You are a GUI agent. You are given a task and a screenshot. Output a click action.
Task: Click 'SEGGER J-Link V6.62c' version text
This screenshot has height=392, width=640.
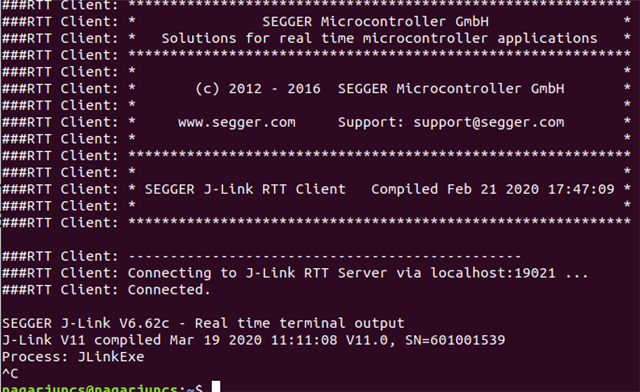click(86, 323)
